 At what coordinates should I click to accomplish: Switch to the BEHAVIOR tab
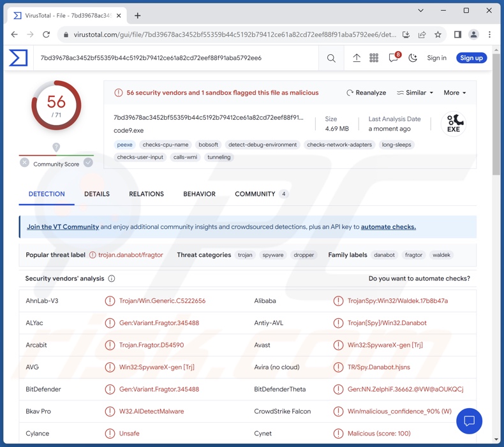click(x=199, y=194)
